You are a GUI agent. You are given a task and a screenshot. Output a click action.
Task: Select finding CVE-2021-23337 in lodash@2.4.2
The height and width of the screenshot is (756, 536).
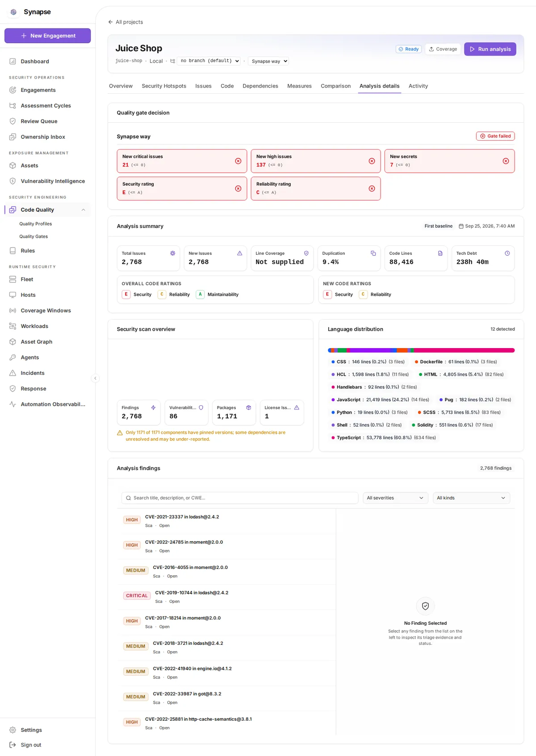226,521
